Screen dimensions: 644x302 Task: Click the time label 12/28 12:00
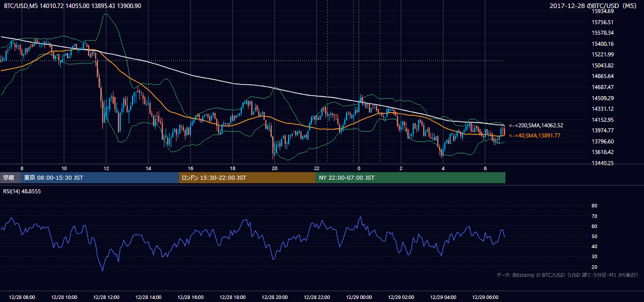[x=106, y=297]
